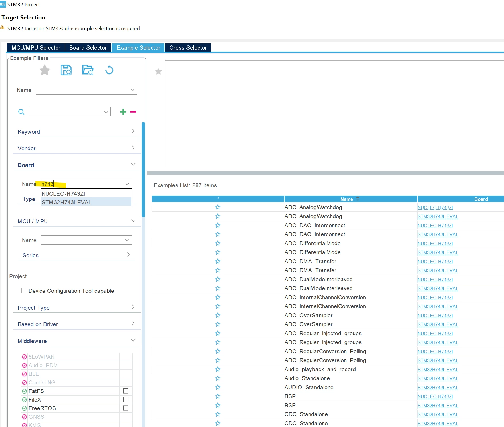The height and width of the screenshot is (427, 504).
Task: Click the green plus add-filter icon
Action: coord(123,112)
